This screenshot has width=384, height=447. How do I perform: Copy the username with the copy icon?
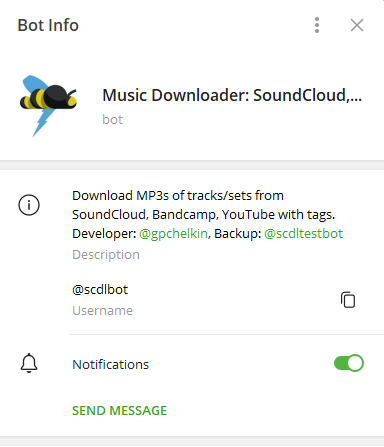click(348, 300)
